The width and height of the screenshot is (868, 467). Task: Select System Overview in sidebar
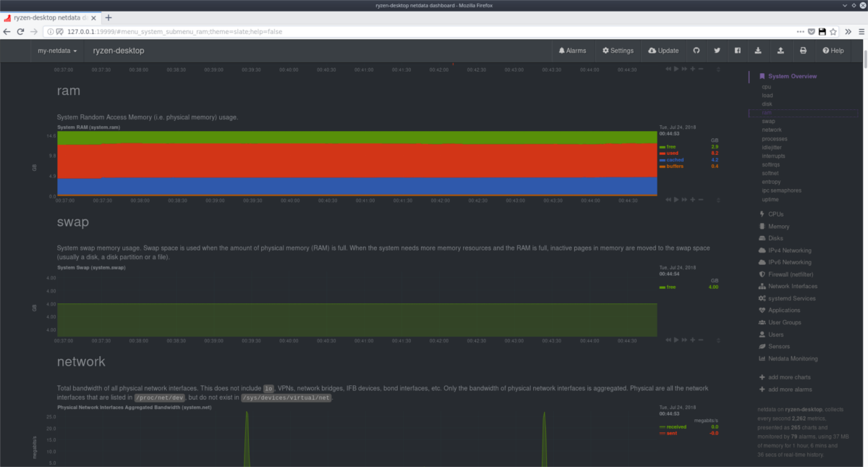788,76
